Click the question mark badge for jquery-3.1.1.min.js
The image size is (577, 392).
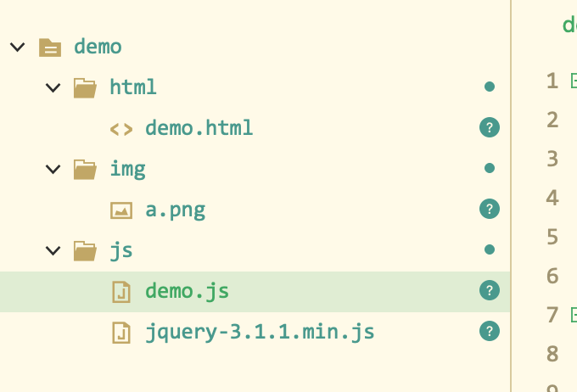[x=490, y=331]
